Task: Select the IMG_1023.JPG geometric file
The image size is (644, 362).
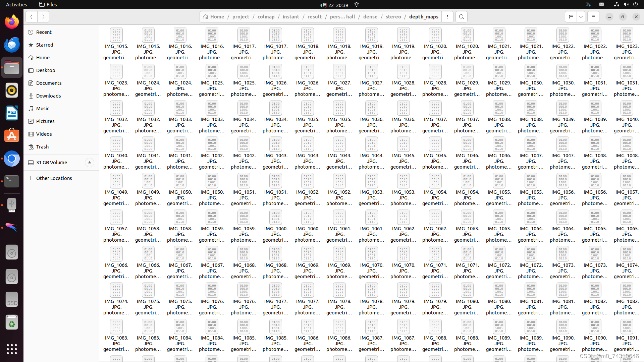Action: click(627, 44)
